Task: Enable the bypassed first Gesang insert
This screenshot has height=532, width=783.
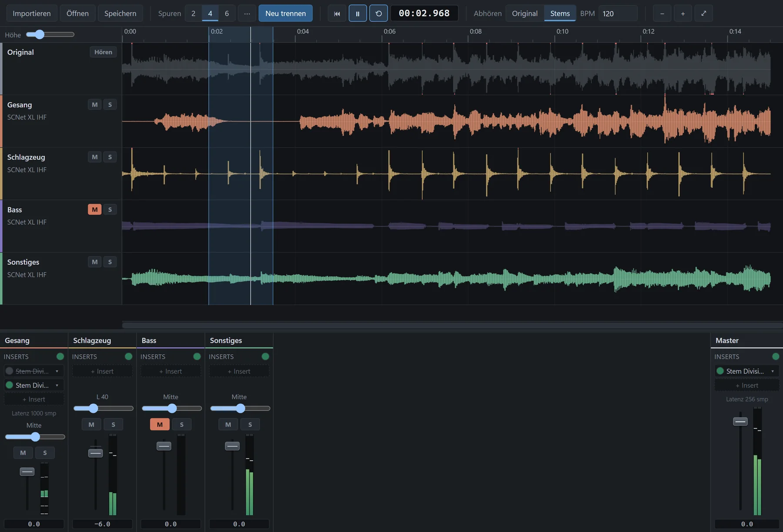Action: click(x=10, y=371)
